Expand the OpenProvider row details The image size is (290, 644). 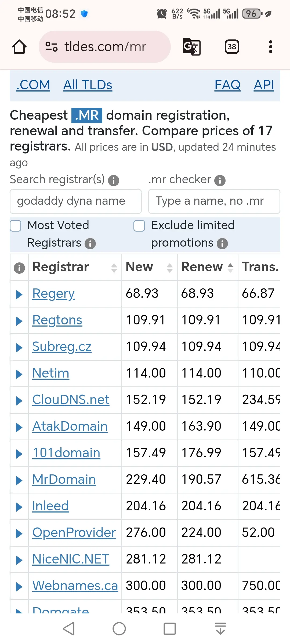(19, 533)
